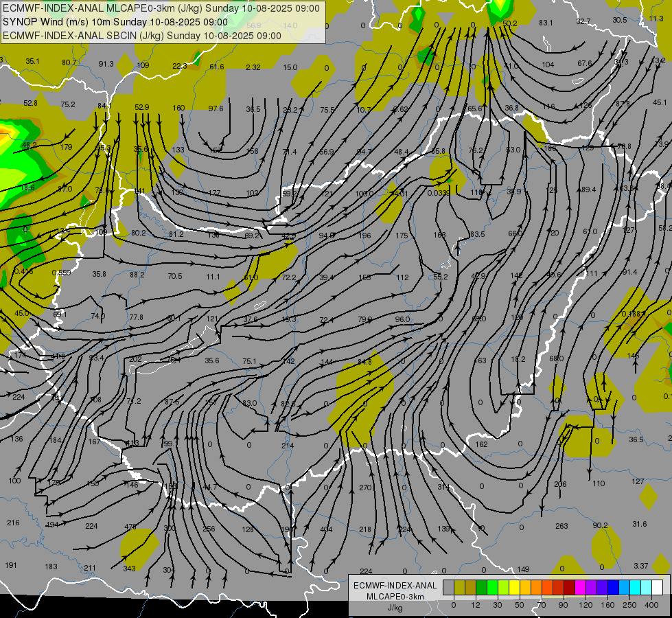This screenshot has width=672, height=618.
Task: Click the white swatch ending the legend scale
Action: click(658, 587)
